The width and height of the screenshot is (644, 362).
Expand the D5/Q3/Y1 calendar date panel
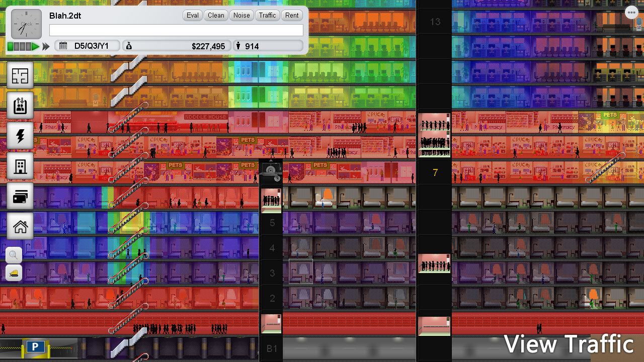pos(87,46)
